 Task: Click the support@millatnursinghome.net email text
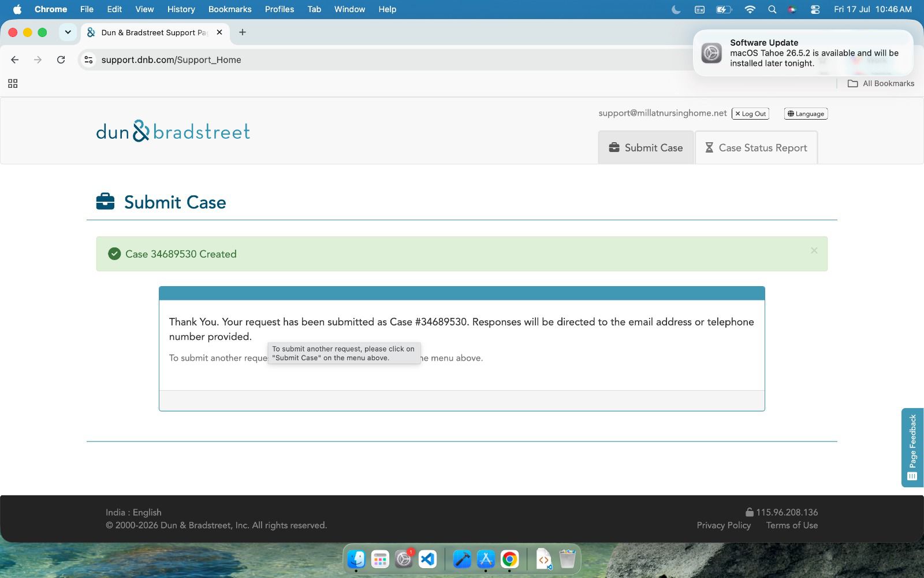[x=662, y=113]
